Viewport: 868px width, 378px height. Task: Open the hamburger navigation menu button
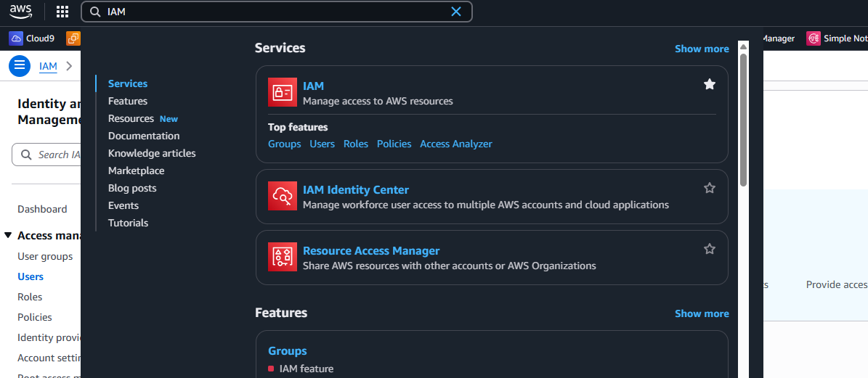coord(20,65)
